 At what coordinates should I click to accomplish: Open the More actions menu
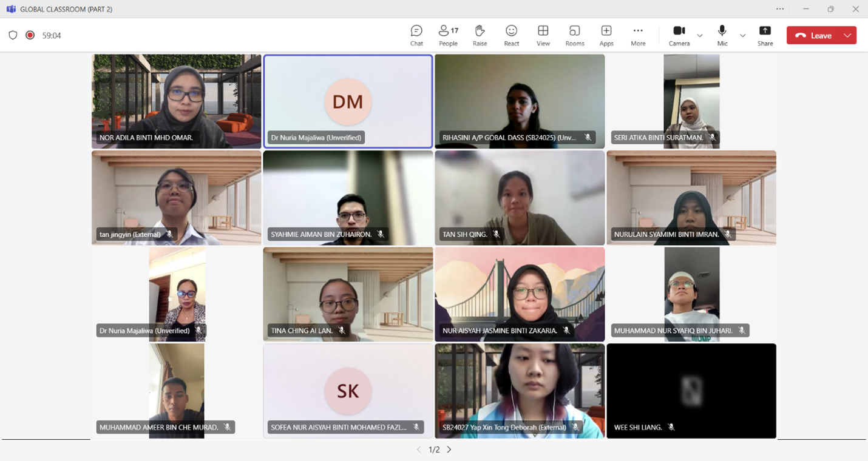click(x=638, y=35)
